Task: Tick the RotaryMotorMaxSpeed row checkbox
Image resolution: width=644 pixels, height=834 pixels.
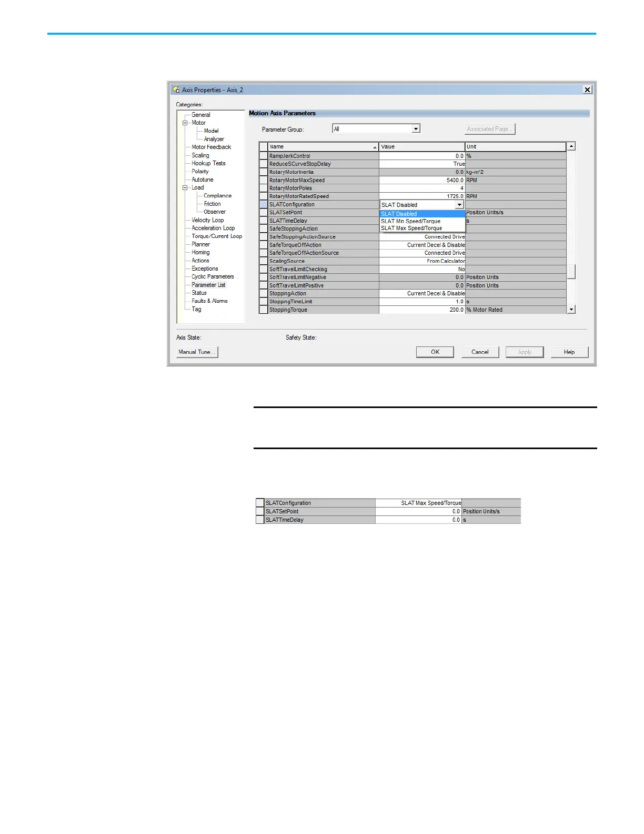Action: pos(264,180)
